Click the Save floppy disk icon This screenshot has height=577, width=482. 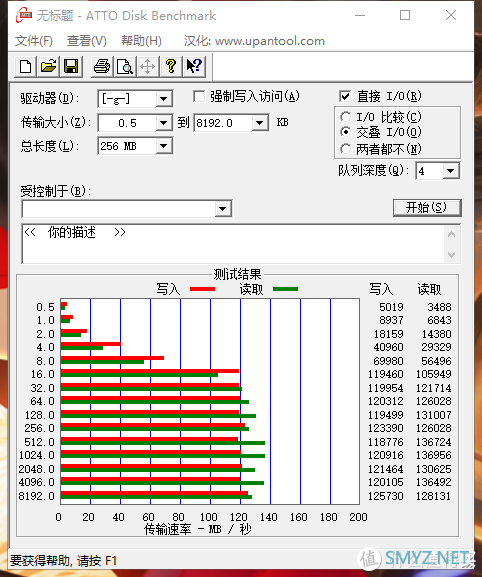point(71,67)
